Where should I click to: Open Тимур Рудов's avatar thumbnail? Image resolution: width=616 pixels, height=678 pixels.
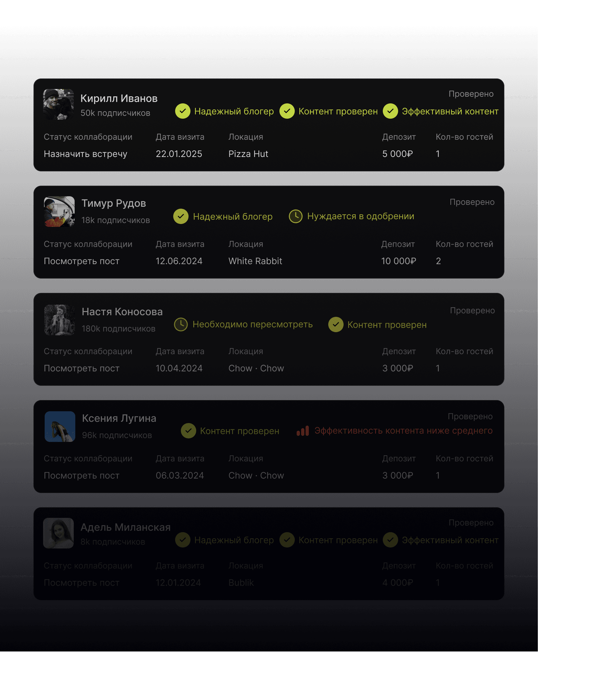59,212
